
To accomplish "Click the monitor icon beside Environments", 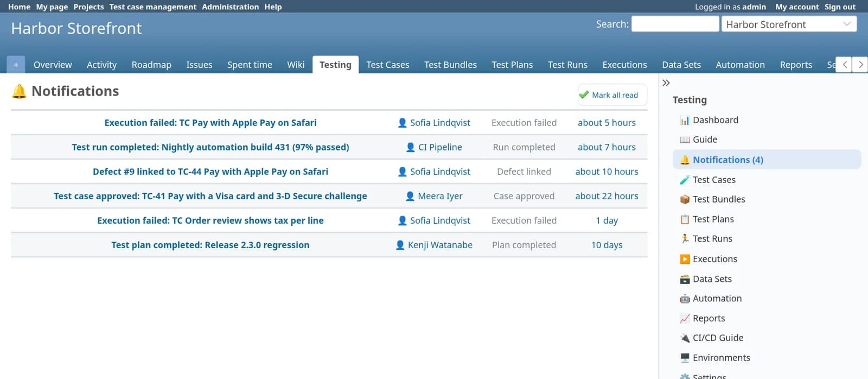I will coord(685,358).
